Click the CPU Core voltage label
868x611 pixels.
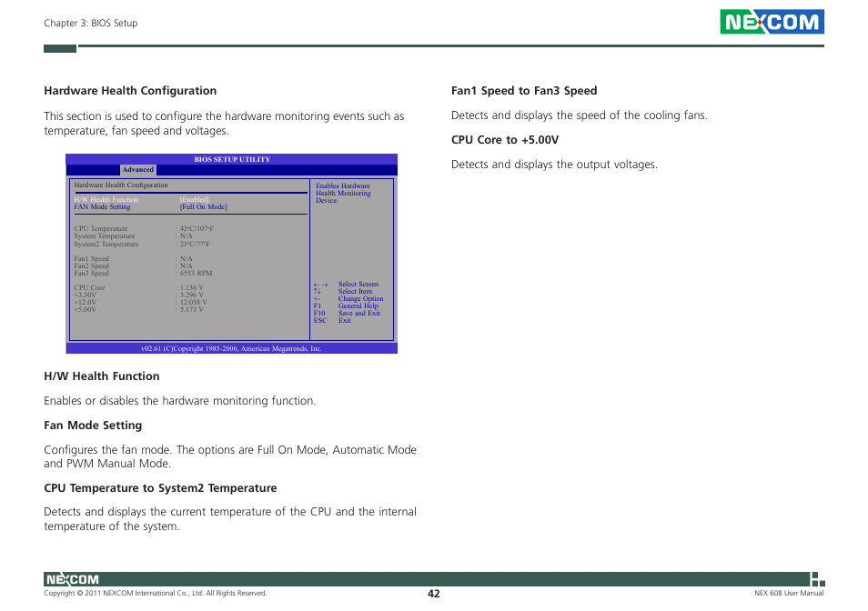89,287
